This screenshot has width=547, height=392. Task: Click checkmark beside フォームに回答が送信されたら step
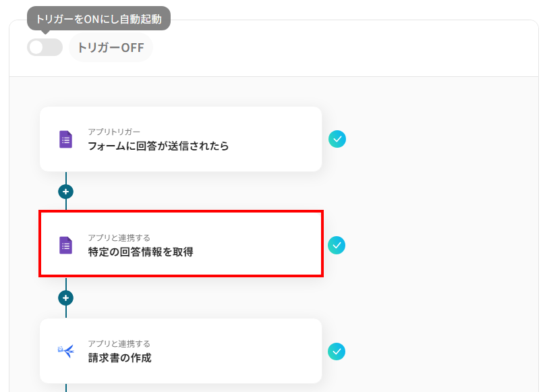(x=337, y=139)
